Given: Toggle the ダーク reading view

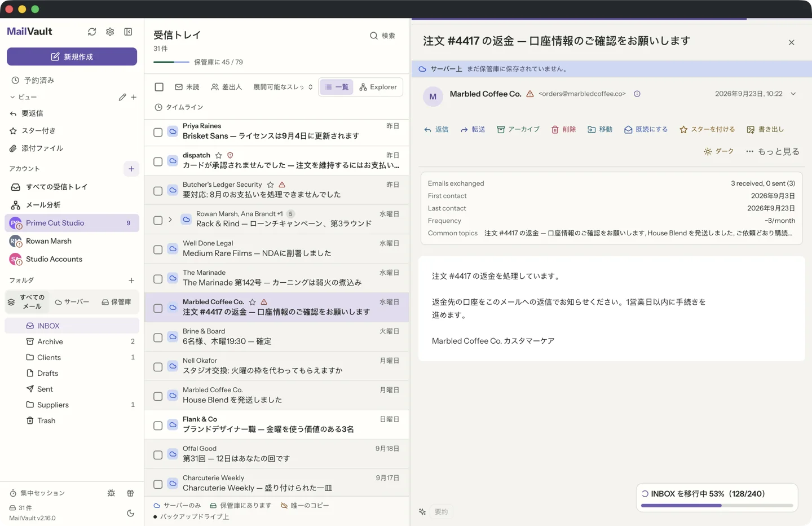Looking at the screenshot, I should click(x=719, y=151).
